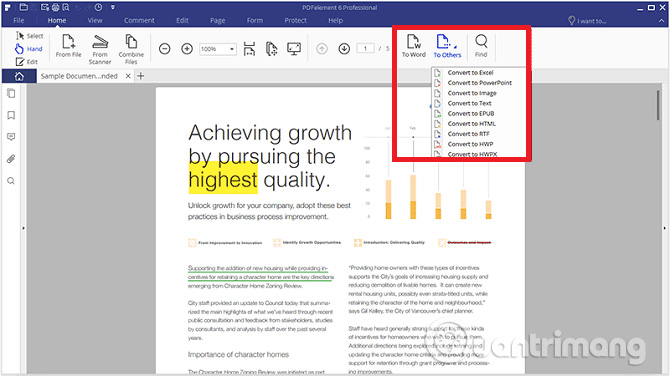670x376 pixels.
Task: Open the Help ribbon tab
Action: pos(335,21)
